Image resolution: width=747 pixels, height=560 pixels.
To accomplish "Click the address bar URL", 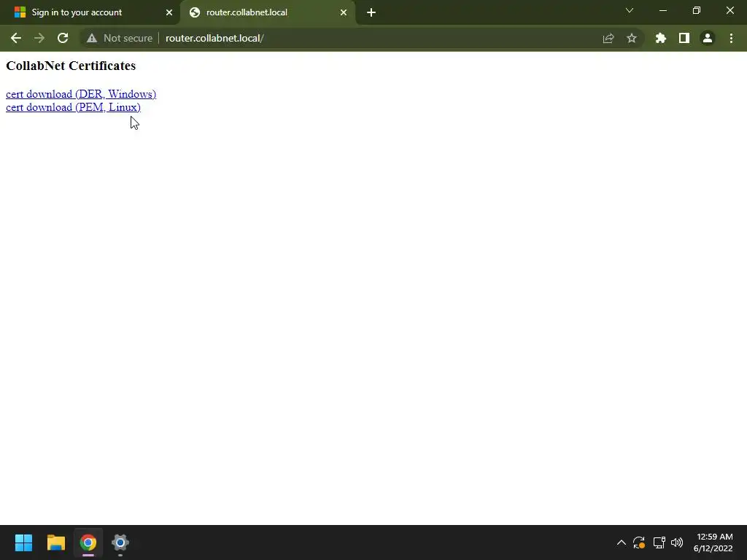I will [x=214, y=38].
